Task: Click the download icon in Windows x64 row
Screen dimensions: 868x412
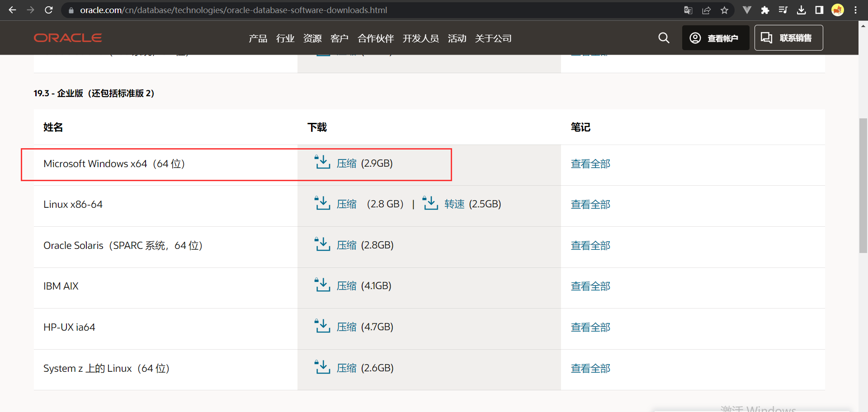Action: pos(322,162)
